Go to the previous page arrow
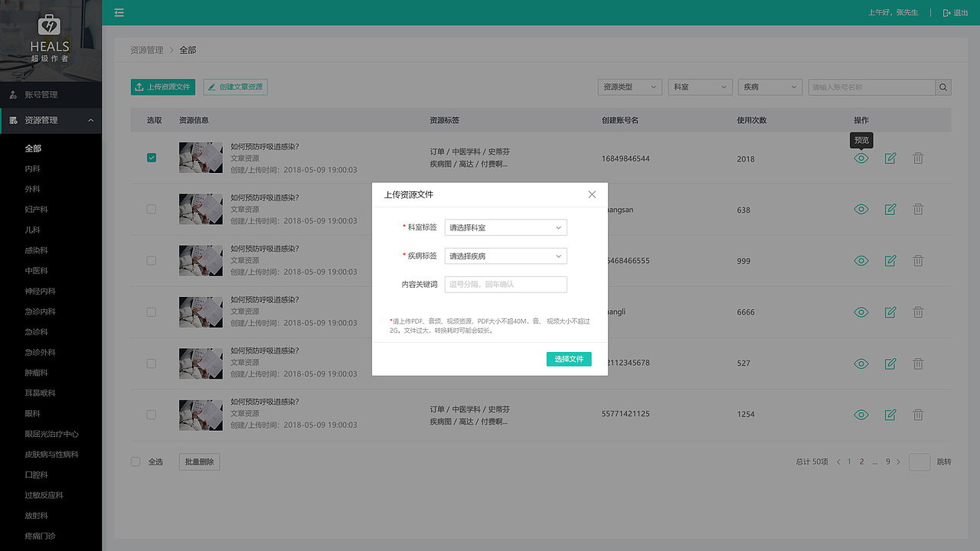The height and width of the screenshot is (551, 980). (x=838, y=462)
